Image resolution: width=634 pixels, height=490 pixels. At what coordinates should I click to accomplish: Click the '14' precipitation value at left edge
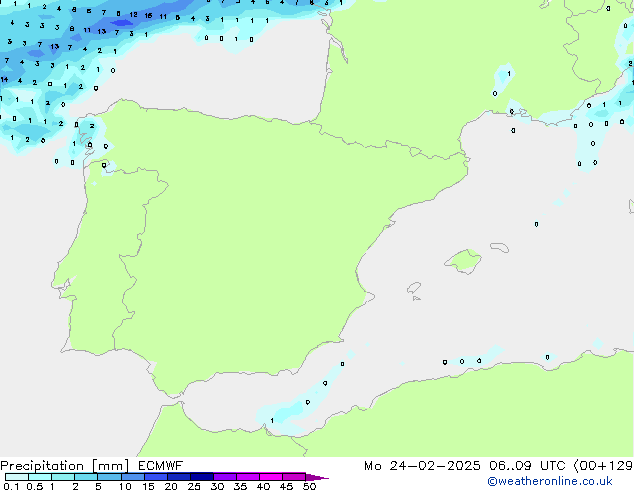(4, 80)
